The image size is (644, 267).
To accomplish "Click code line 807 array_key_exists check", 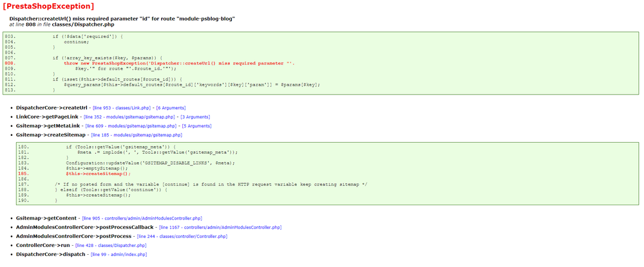I will click(x=108, y=59).
